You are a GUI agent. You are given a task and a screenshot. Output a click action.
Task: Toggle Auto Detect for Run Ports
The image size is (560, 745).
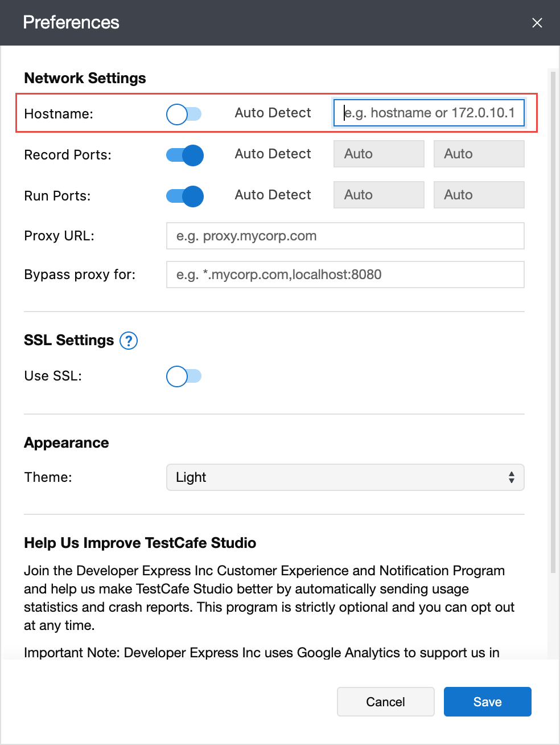(184, 196)
